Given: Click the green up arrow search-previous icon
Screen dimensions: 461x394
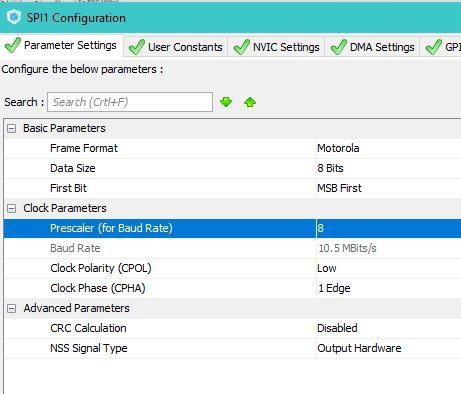Looking at the screenshot, I should [x=250, y=102].
